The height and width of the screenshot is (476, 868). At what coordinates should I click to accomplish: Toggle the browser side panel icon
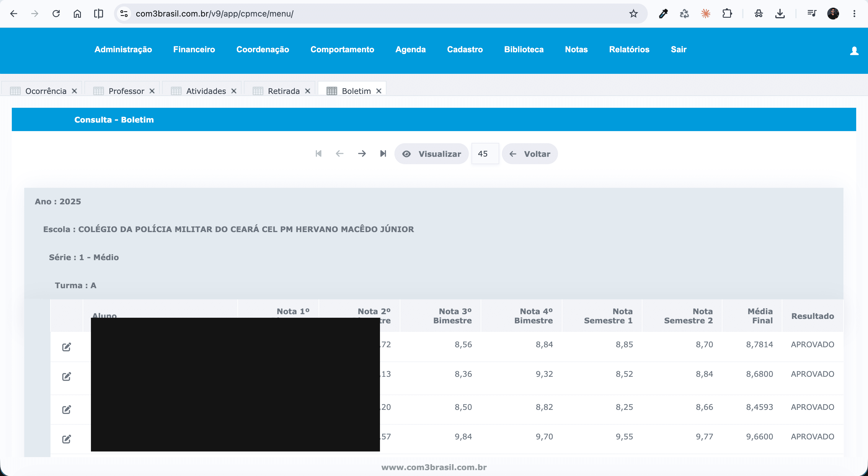point(98,14)
